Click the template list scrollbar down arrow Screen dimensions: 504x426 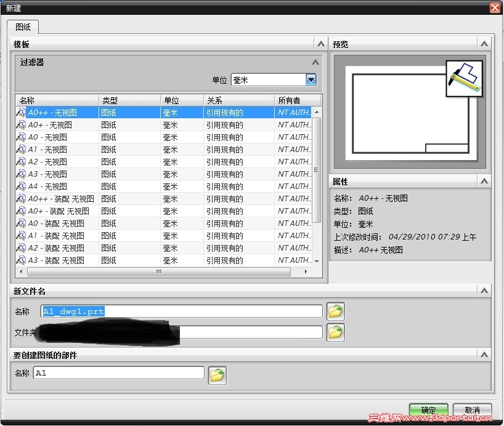click(315, 262)
